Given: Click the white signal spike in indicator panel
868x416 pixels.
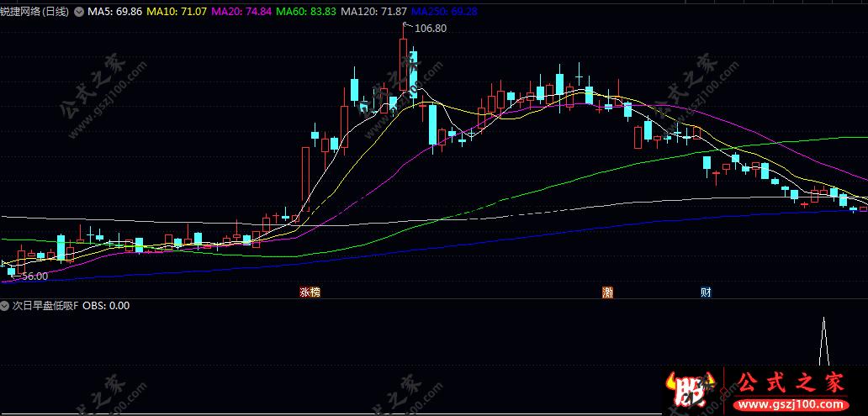Looking at the screenshot, I should click(823, 341).
